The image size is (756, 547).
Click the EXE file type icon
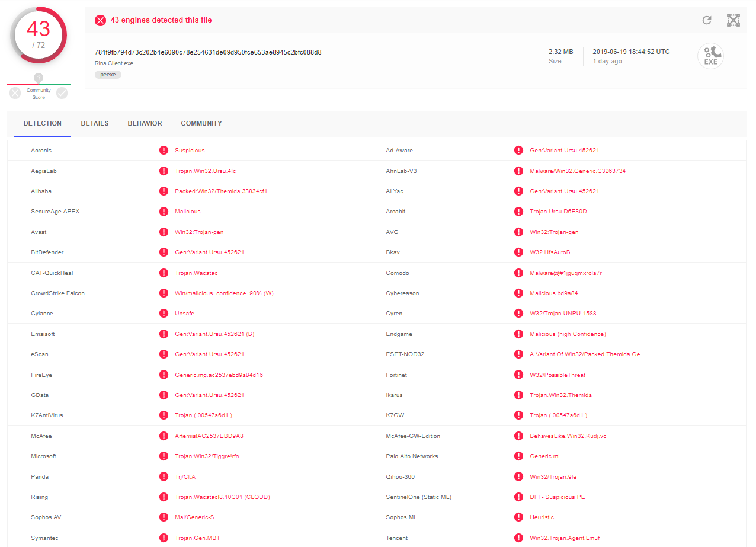tap(710, 56)
